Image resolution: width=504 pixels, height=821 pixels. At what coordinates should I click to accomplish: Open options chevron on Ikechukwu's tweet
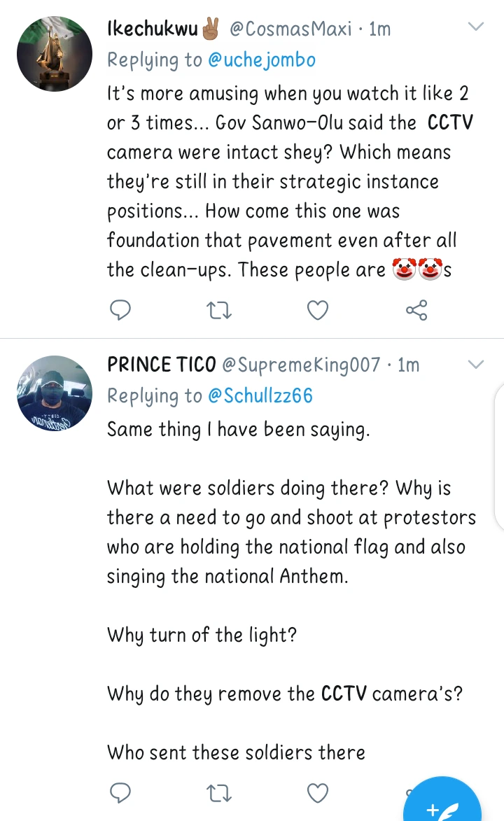coord(475,27)
